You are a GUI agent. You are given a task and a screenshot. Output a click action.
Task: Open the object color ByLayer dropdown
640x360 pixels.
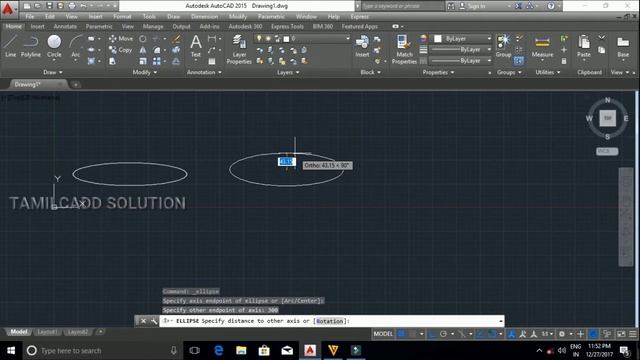tap(489, 38)
